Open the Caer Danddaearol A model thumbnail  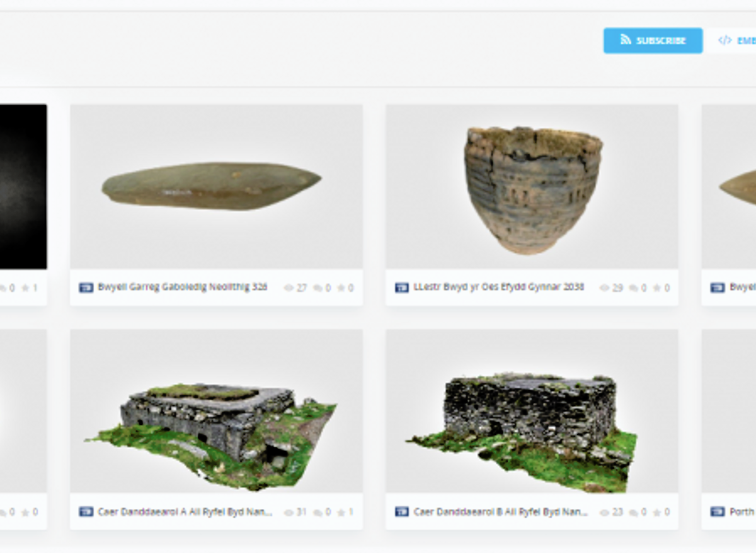[x=216, y=410]
